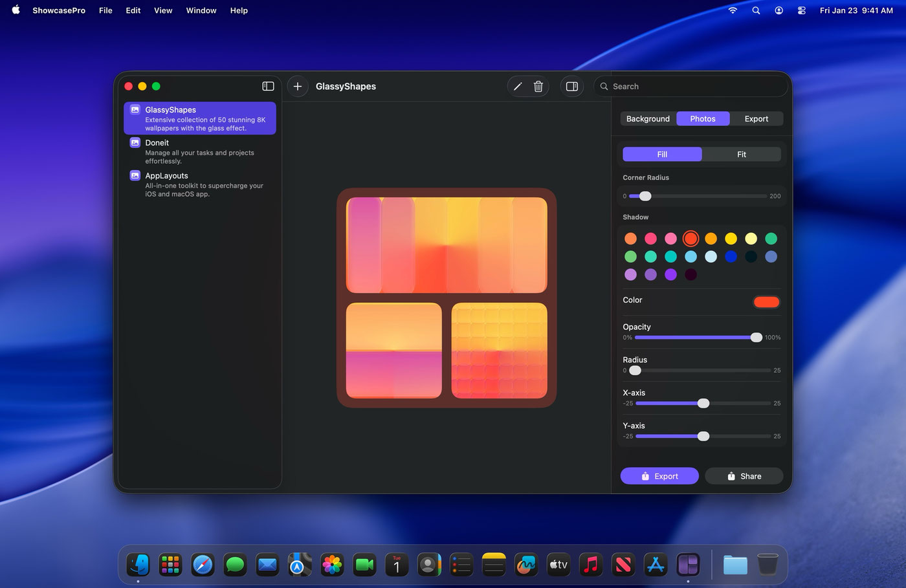Toggle the right inspector panel icon

point(572,86)
